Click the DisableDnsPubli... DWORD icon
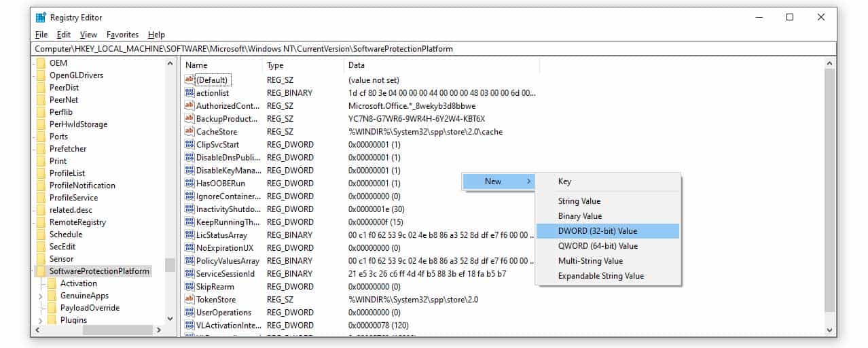The width and height of the screenshot is (868, 348). pyautogui.click(x=189, y=157)
